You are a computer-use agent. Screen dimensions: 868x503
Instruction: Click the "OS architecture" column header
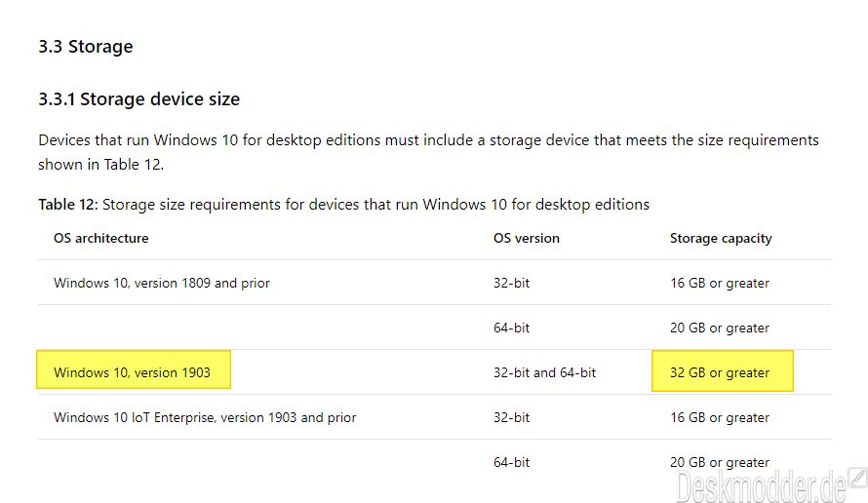101,238
